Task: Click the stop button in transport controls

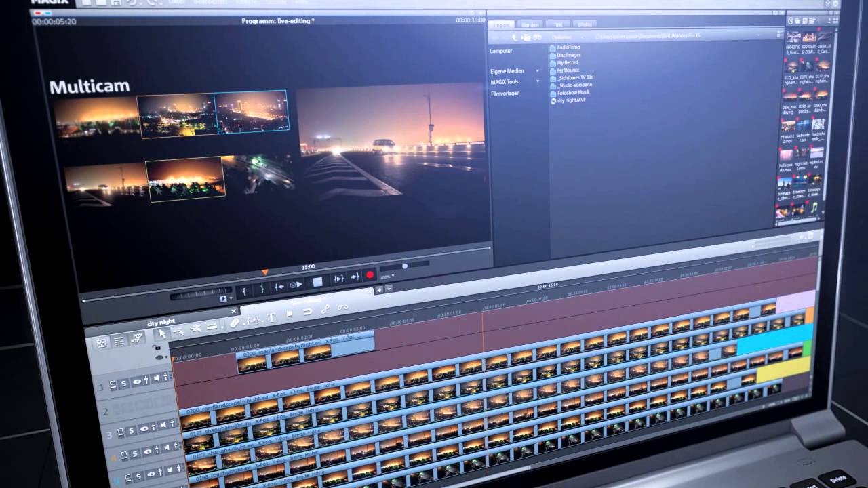Action: [x=317, y=282]
